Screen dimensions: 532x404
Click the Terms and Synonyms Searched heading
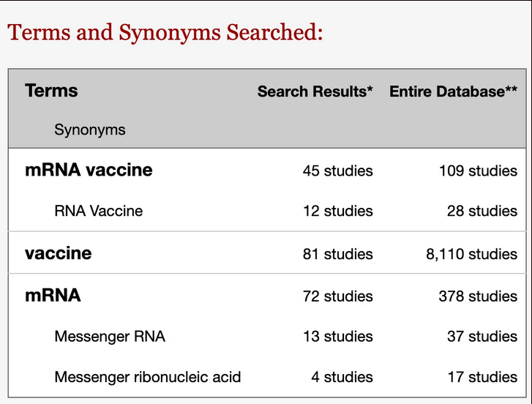165,34
